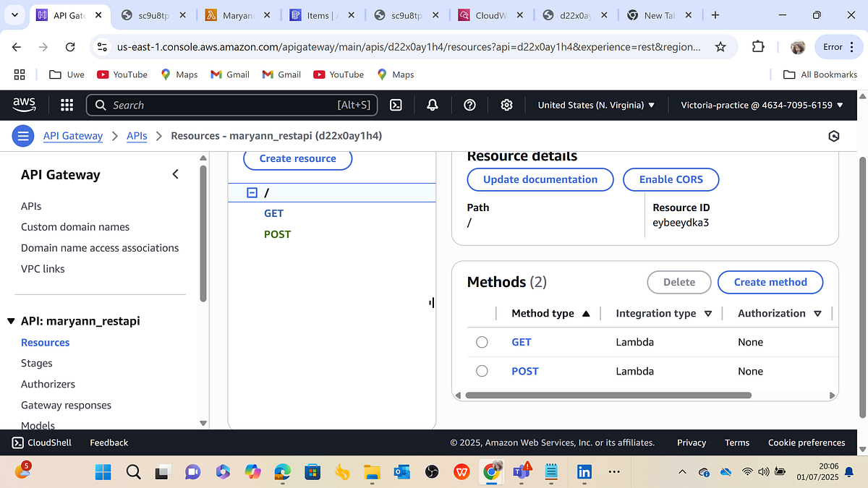Click the Create resource button
This screenshot has height=488, width=868.
297,158
